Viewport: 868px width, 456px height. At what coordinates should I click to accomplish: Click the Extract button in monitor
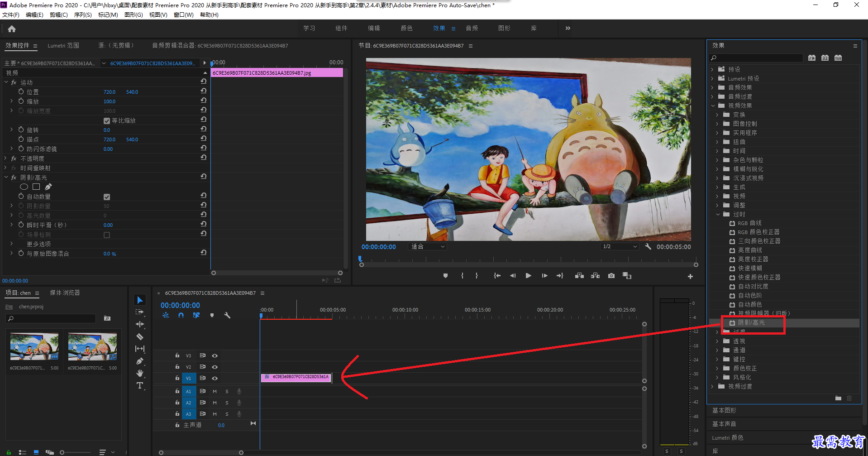pos(595,276)
